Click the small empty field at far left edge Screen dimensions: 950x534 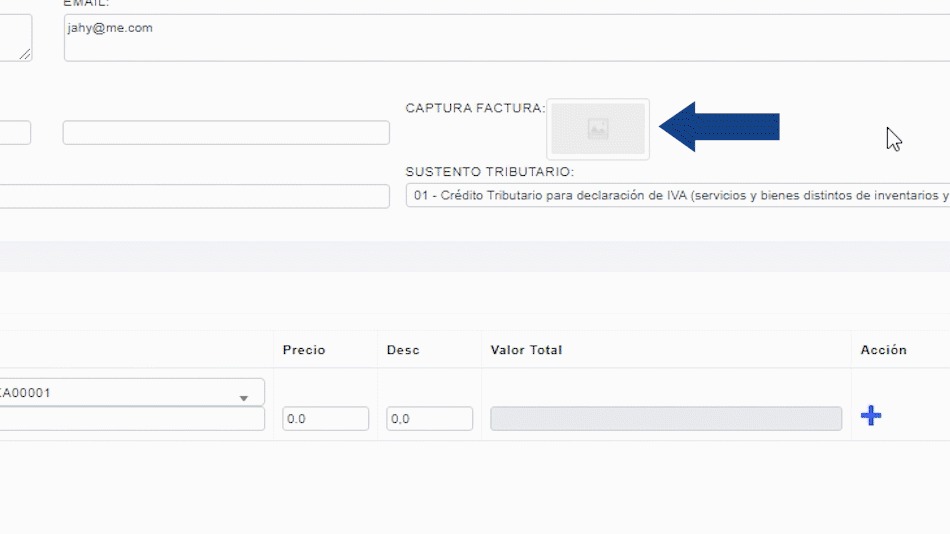(x=15, y=133)
